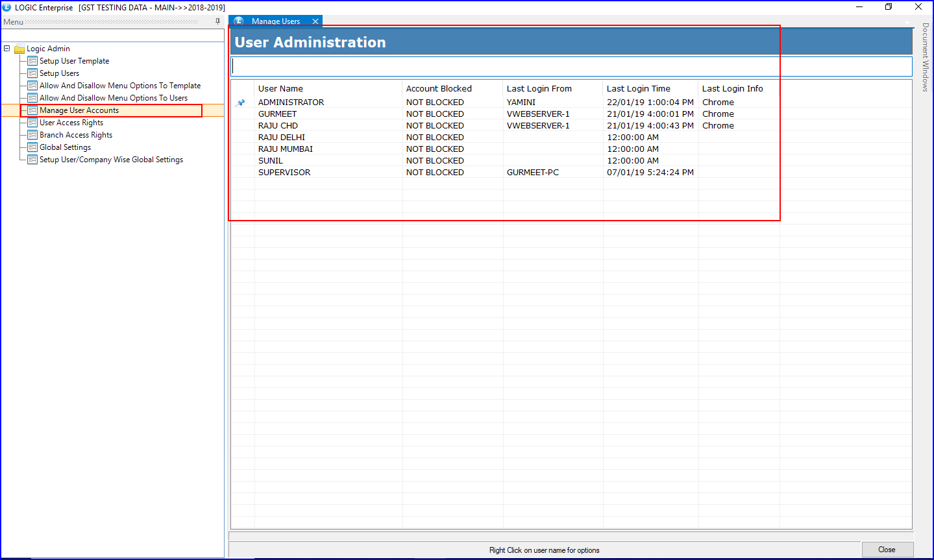Open Allow And Disallow Menu Options To Template
Screen dimensions: 934x560
119,86
